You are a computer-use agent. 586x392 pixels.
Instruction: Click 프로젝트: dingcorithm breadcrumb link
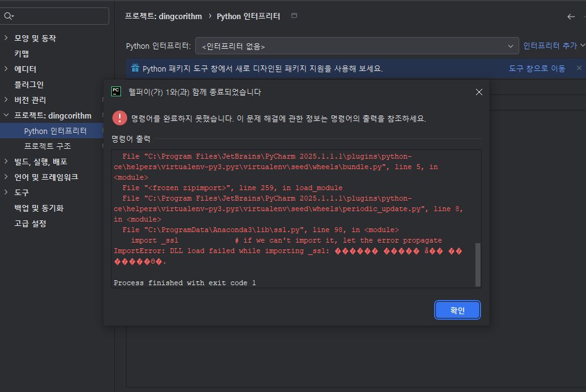click(163, 17)
